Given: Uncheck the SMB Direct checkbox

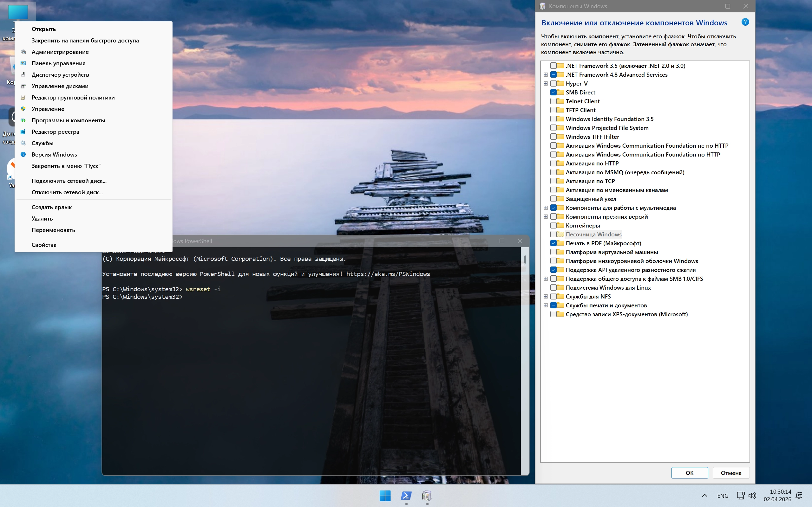Looking at the screenshot, I should (x=553, y=92).
